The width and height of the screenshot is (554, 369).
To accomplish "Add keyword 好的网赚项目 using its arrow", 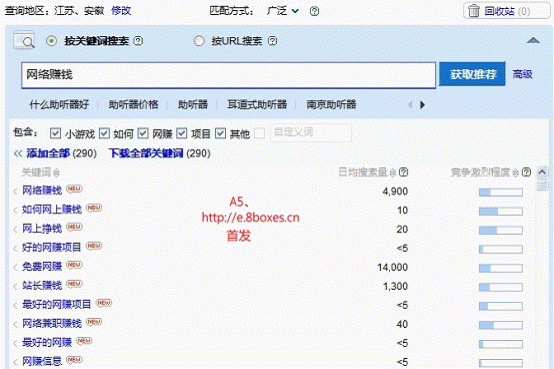I will tap(15, 248).
